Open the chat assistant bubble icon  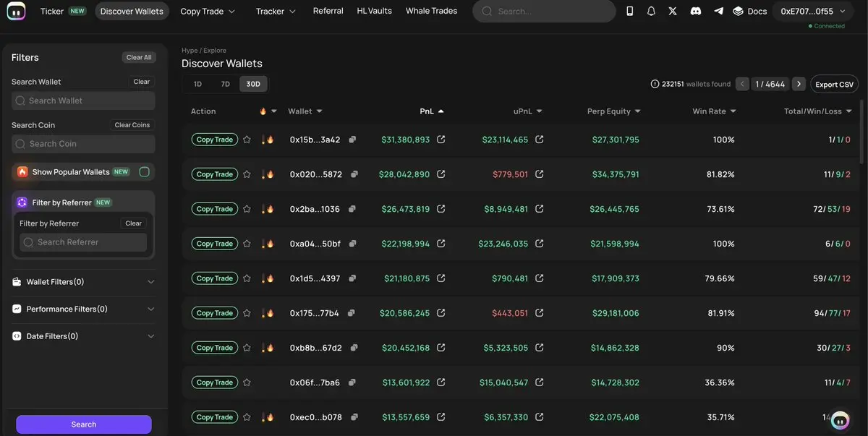click(840, 420)
